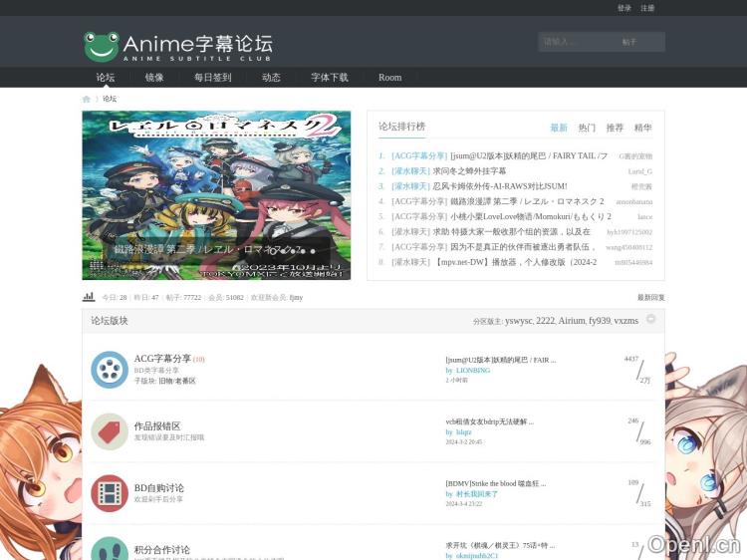Click the 注册 register link
Viewport: 747px width, 560px height.
647,8
